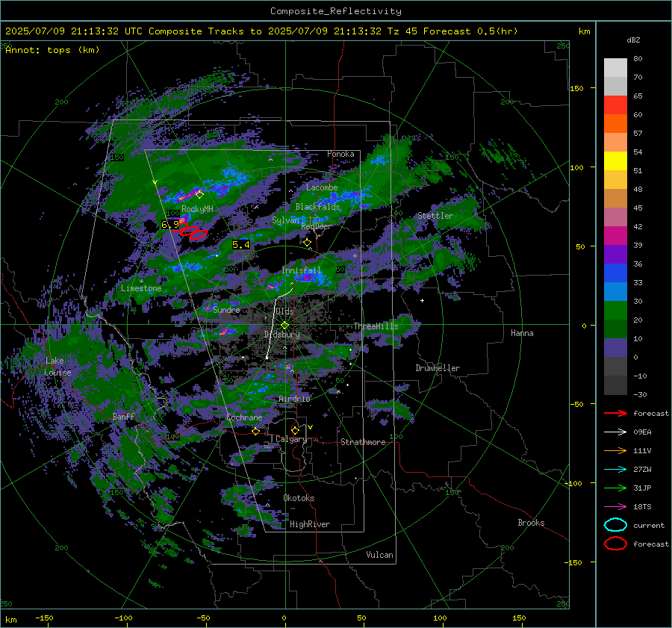Click the Banff town label
The height and width of the screenshot is (628, 672).
click(x=123, y=416)
